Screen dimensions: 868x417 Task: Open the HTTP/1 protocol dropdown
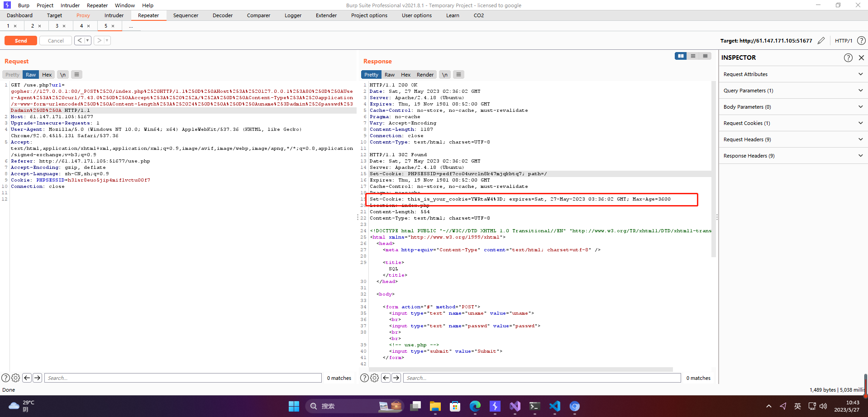click(x=844, y=40)
